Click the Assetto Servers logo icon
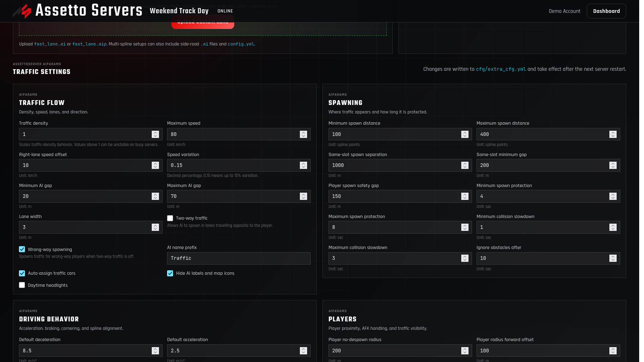 22,11
